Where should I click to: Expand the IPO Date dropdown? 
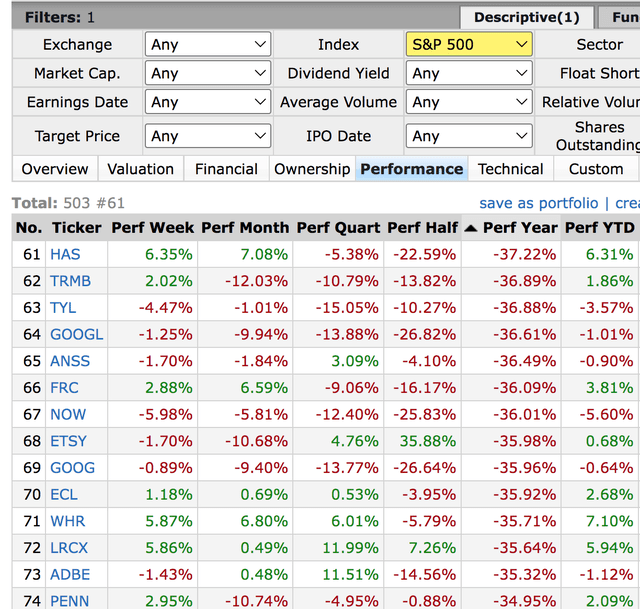click(469, 136)
